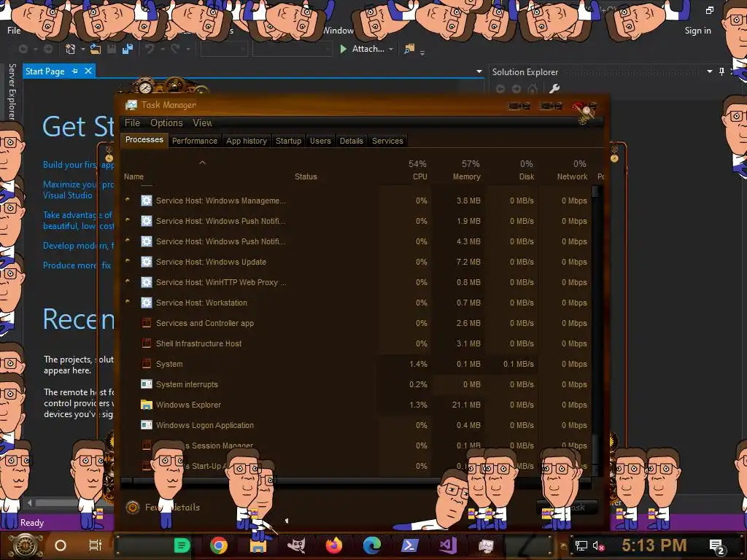
Task: Click Sign in in Visual Studio
Action: tap(697, 31)
